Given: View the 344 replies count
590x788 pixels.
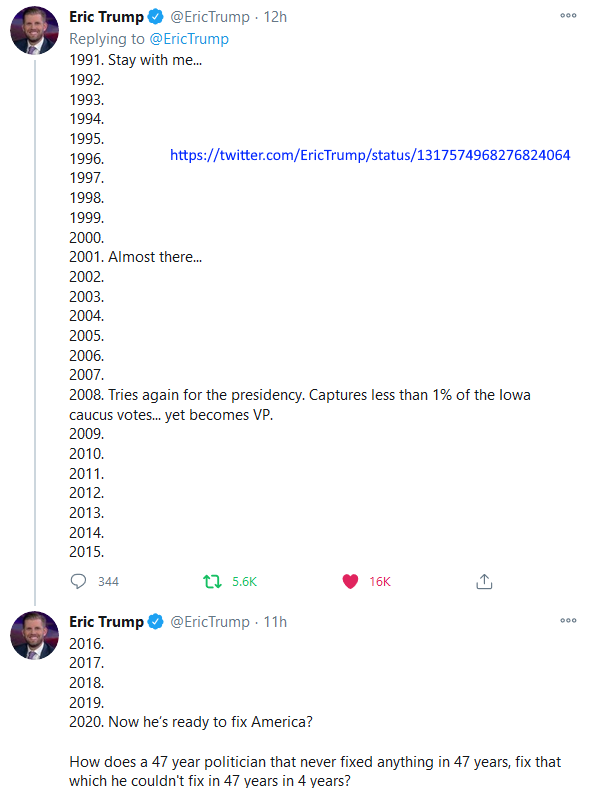Looking at the screenshot, I should pos(108,582).
